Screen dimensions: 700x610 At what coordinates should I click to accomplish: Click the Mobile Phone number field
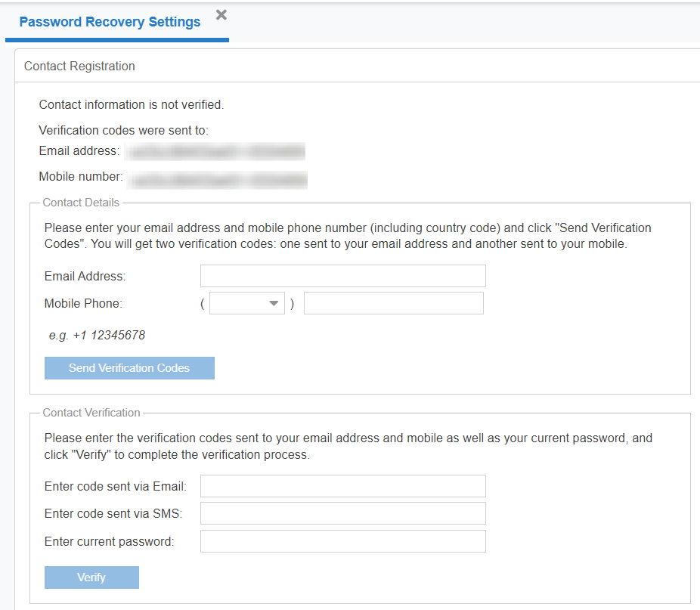pos(393,304)
